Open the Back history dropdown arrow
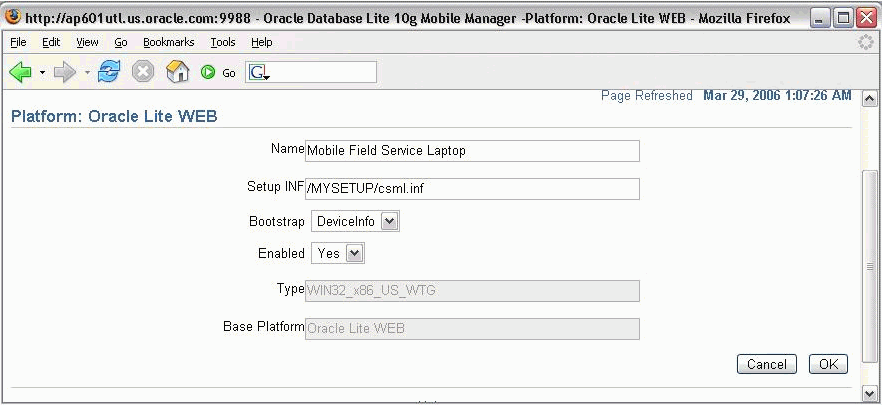 pyautogui.click(x=42, y=73)
